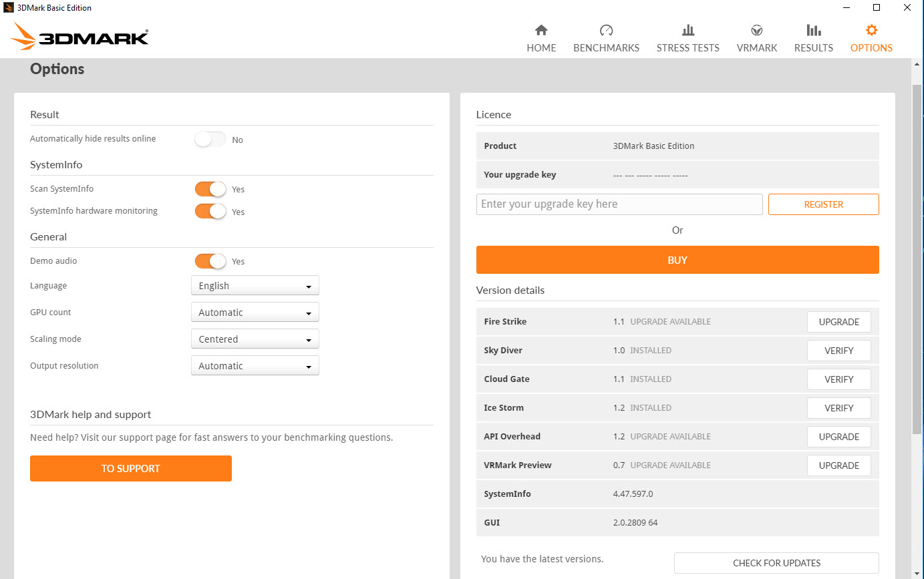Toggle Demo audio switch
Image resolution: width=924 pixels, height=579 pixels.
[210, 261]
